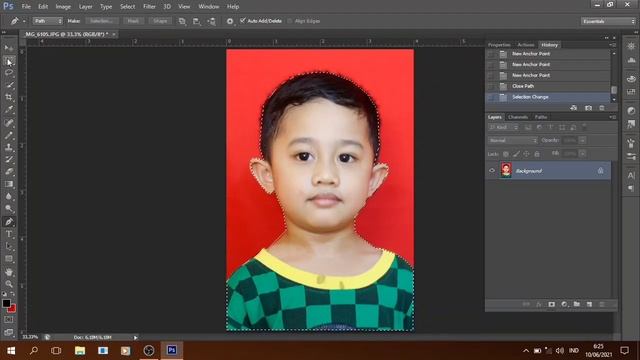Select the Hand tool

(9, 272)
